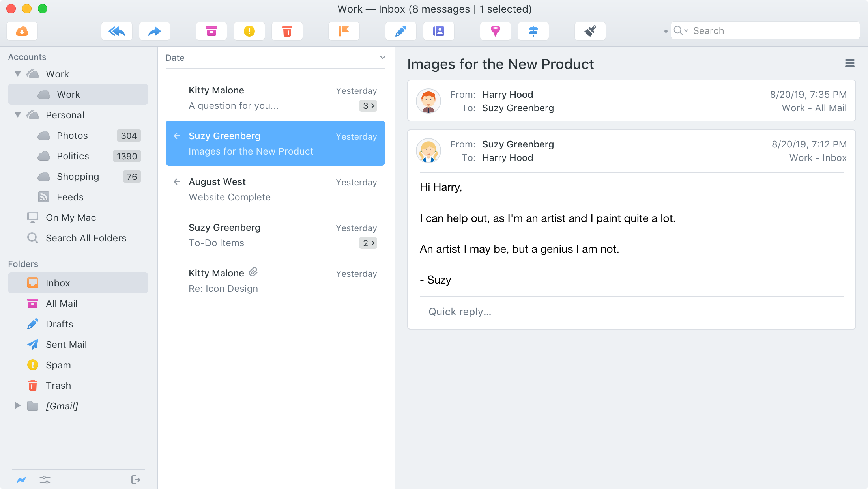Select the Sent Mail folder
Viewport: 868px width, 489px height.
66,345
